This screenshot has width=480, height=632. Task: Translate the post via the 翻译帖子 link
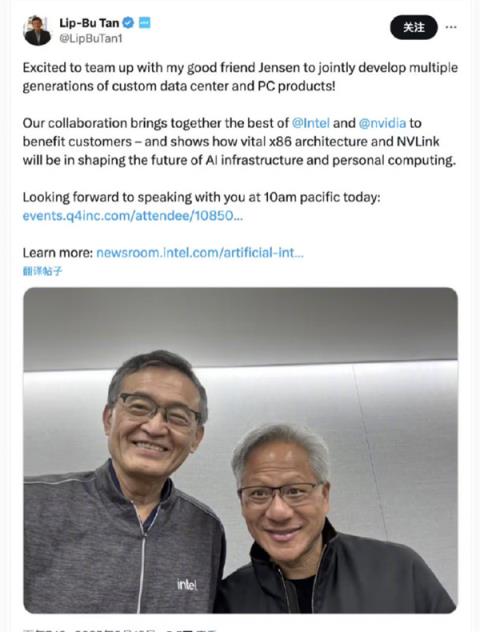(x=42, y=271)
